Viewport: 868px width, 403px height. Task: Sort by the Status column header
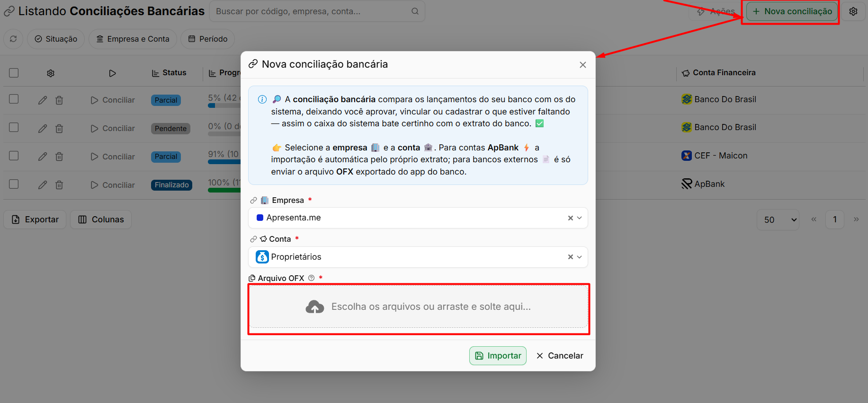coord(169,73)
